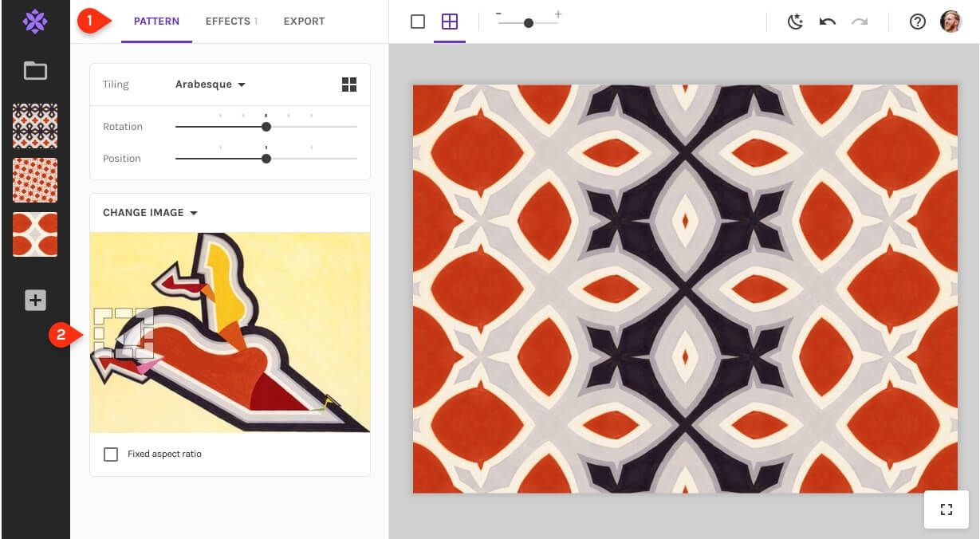Viewport: 980px width, 539px height.
Task: Add a new pattern with plus icon
Action: (x=35, y=300)
